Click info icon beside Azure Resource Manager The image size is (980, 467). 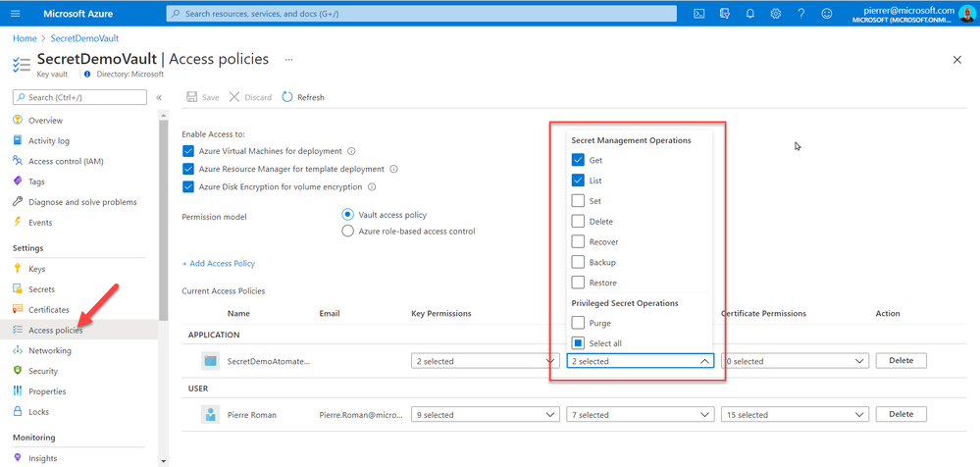pos(393,169)
